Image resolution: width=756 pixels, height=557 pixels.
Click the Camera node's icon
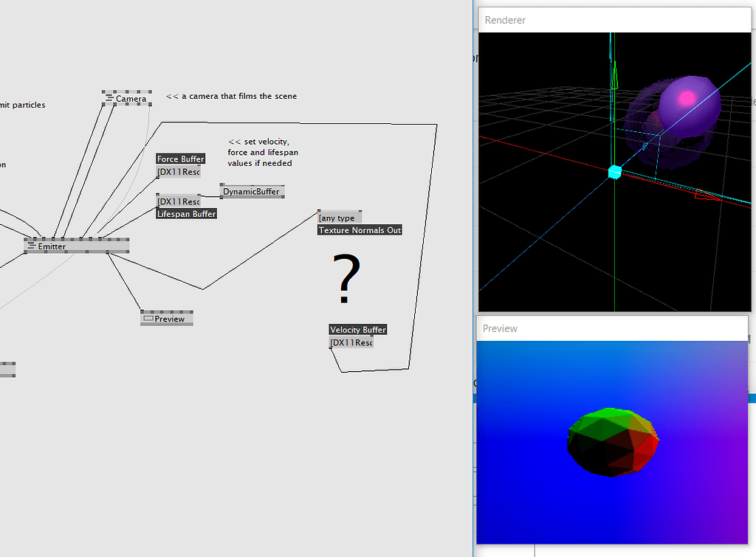(109, 98)
